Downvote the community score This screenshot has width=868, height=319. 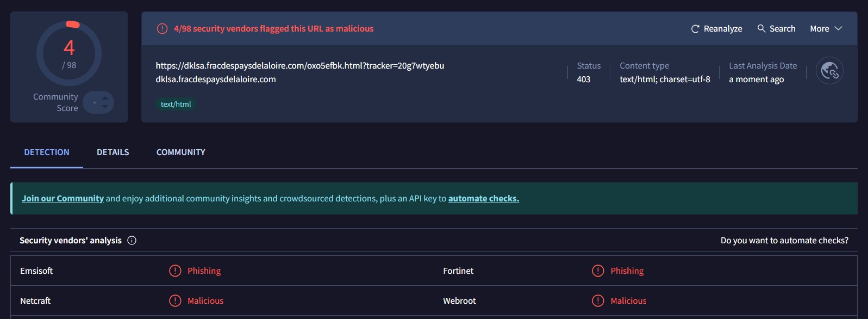point(105,107)
